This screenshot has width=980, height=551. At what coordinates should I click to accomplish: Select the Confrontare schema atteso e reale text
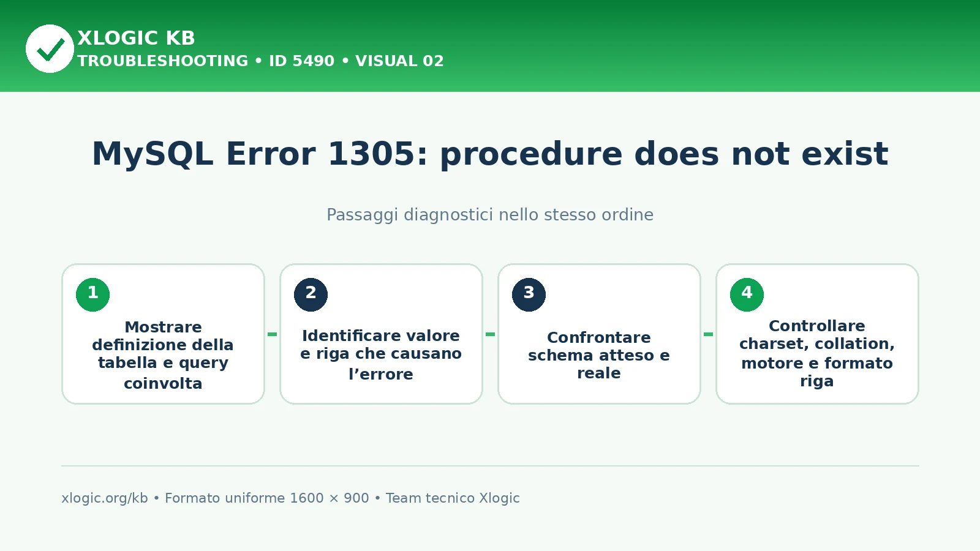(x=599, y=355)
